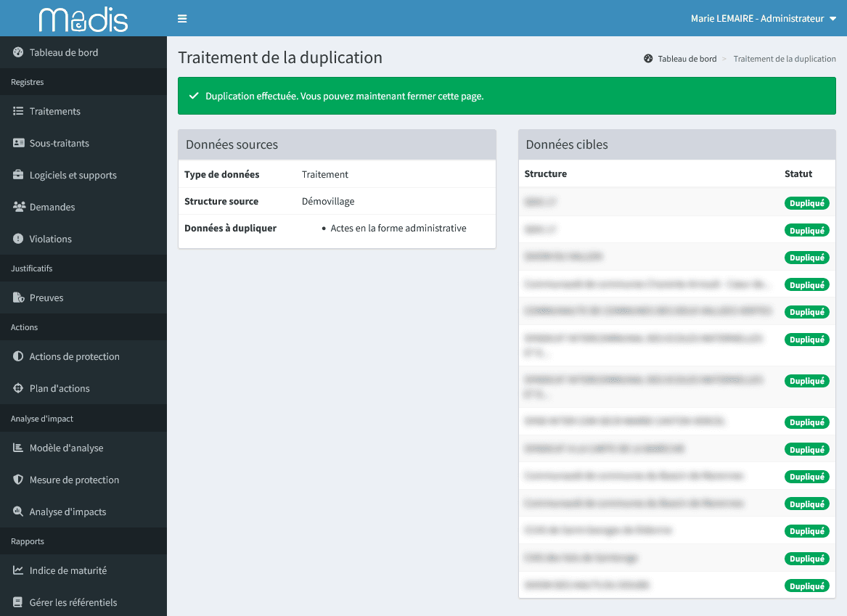Viewport: 847px width, 616px height.
Task: Click the Logiciels et supports briefcase icon
Action: point(18,175)
